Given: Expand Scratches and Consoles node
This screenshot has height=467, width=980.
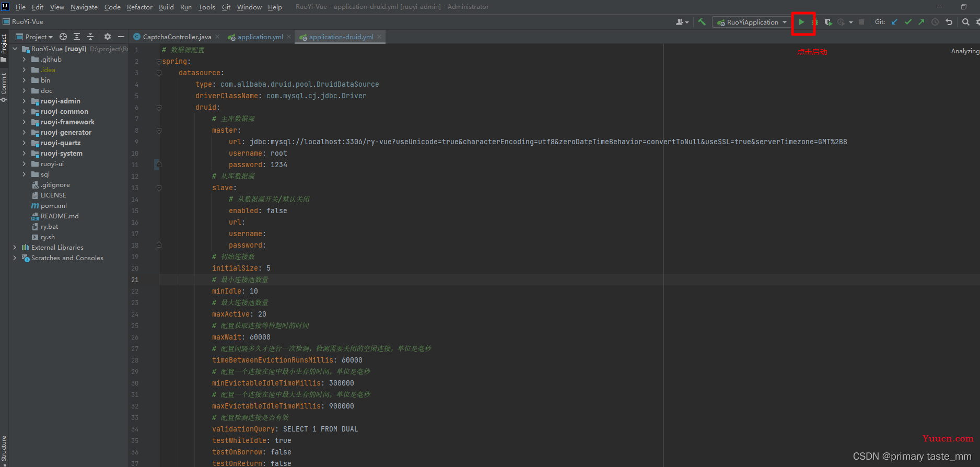Looking at the screenshot, I should point(15,258).
